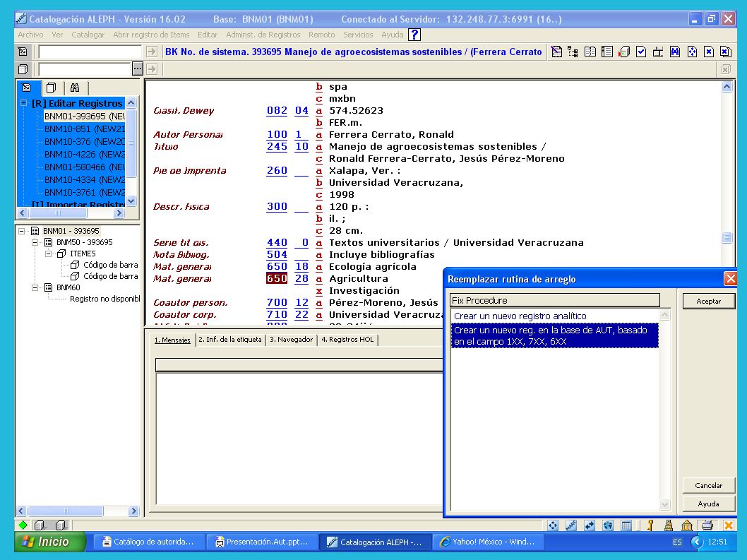747x560 pixels.
Task: Click the four-diamonds document toolbar icon
Action: click(x=692, y=52)
